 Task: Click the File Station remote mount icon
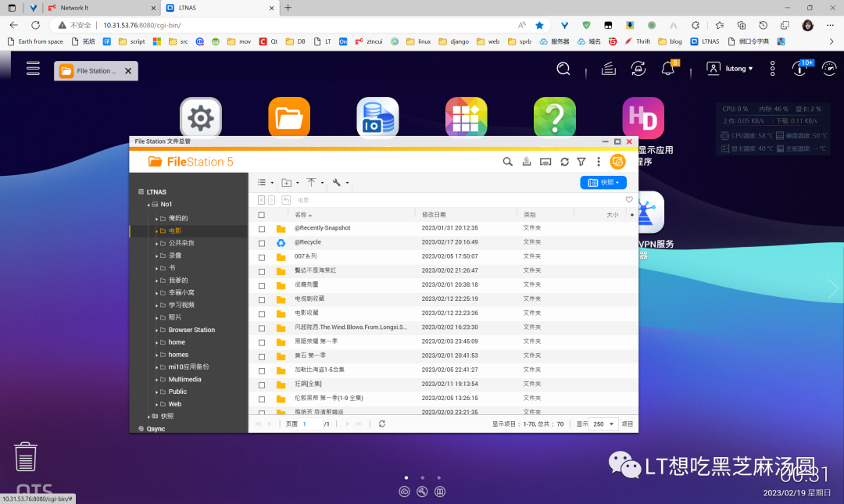pyautogui.click(x=545, y=162)
